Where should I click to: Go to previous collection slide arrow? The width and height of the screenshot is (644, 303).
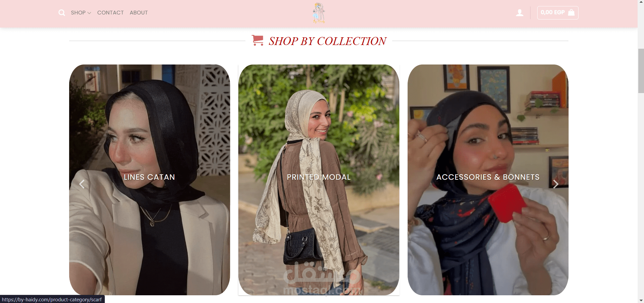pos(82,184)
